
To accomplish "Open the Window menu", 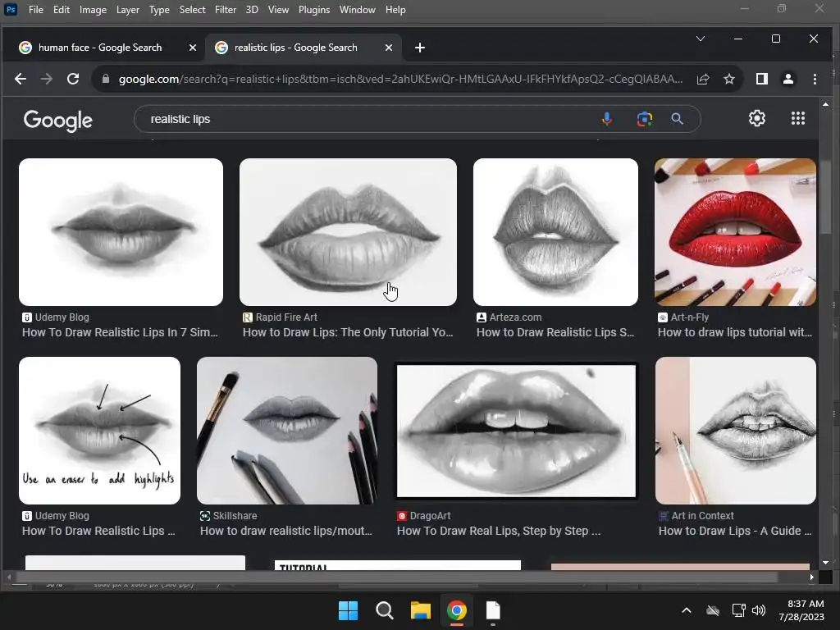I will 358,10.
